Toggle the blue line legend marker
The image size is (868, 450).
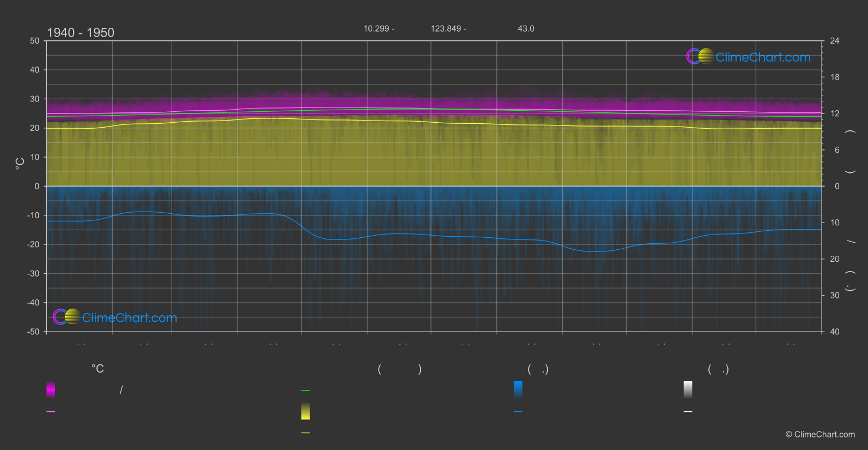518,412
